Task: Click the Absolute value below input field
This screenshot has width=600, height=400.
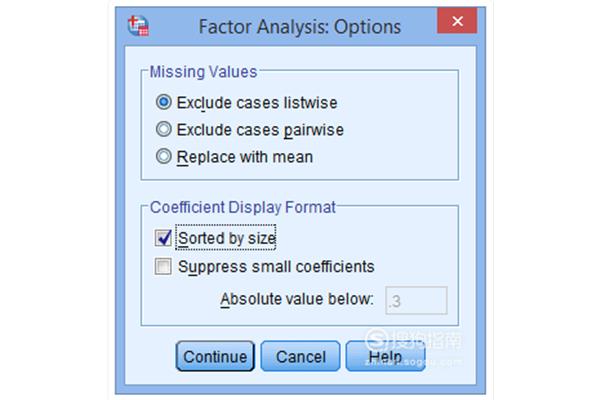Action: (x=416, y=300)
